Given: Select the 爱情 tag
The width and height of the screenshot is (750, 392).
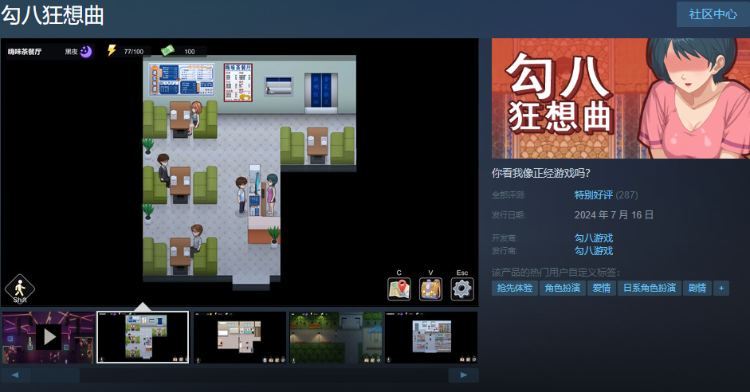Looking at the screenshot, I should point(602,288).
